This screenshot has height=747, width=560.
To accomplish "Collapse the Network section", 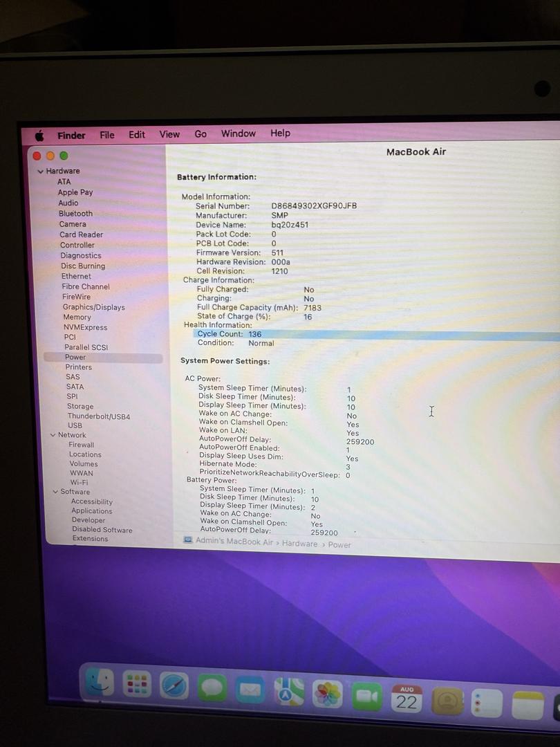I will [x=53, y=435].
